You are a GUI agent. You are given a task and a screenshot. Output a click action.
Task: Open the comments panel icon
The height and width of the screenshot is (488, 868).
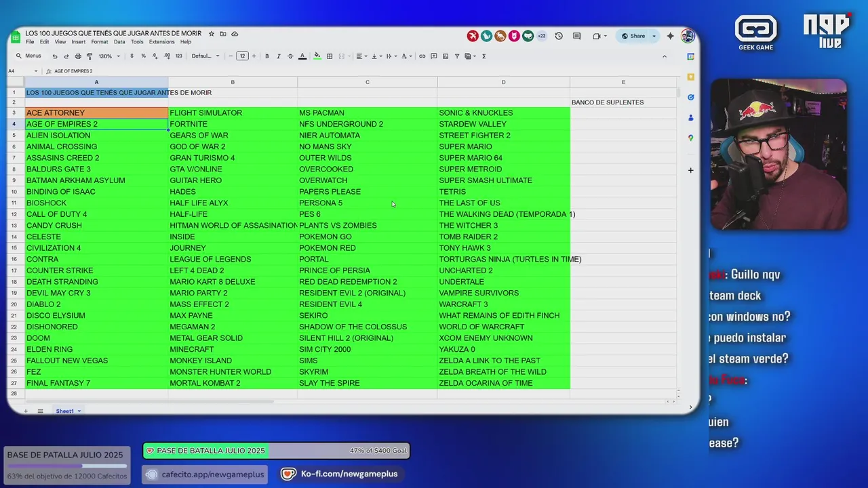pos(576,36)
